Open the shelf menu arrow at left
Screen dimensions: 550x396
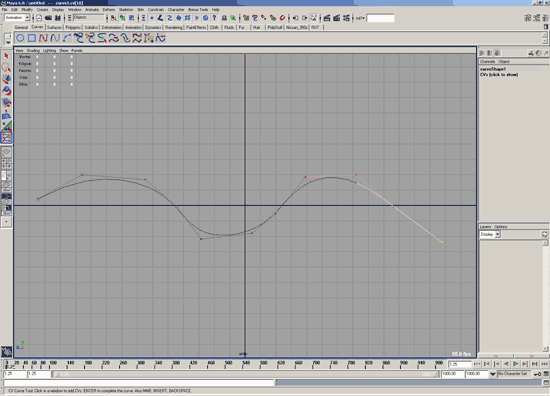click(8, 41)
